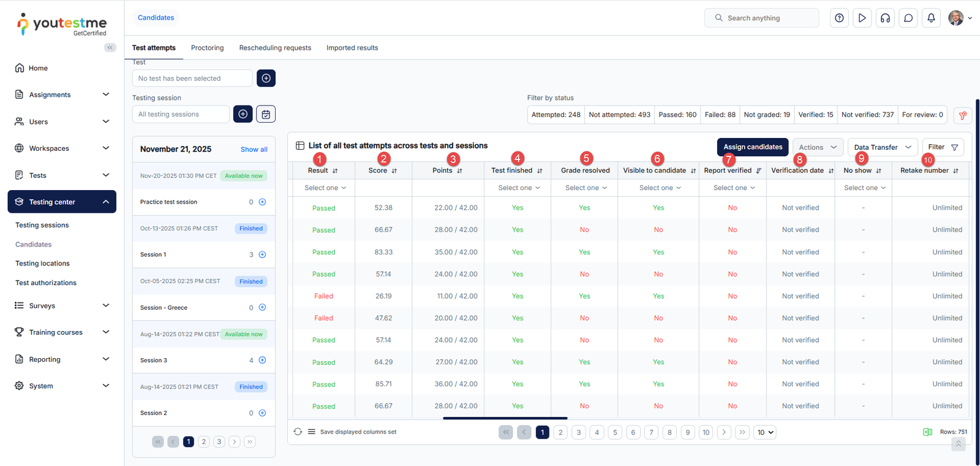Click the Assign candidates button
The height and width of the screenshot is (466, 980).
tap(753, 147)
